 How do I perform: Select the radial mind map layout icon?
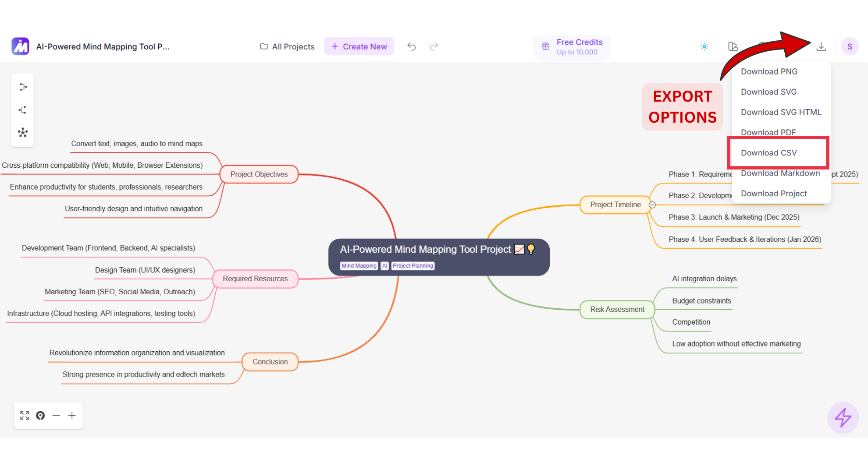(23, 133)
